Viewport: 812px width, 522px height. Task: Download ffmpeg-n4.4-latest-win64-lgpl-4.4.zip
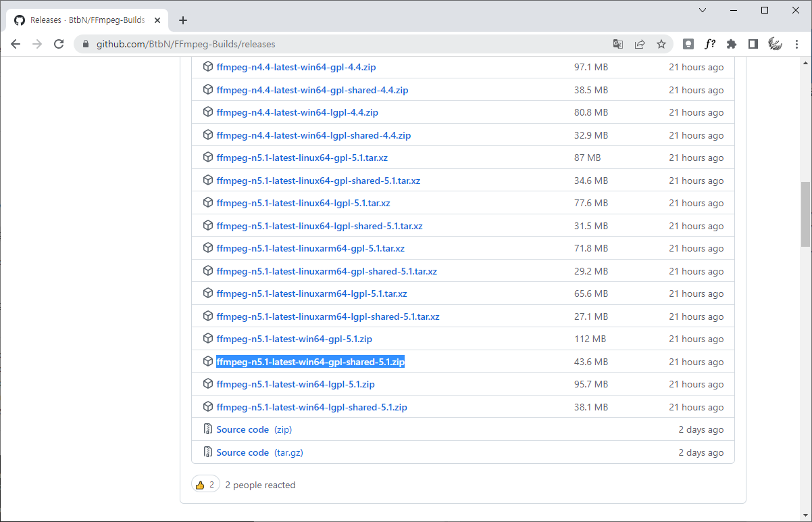coord(297,112)
